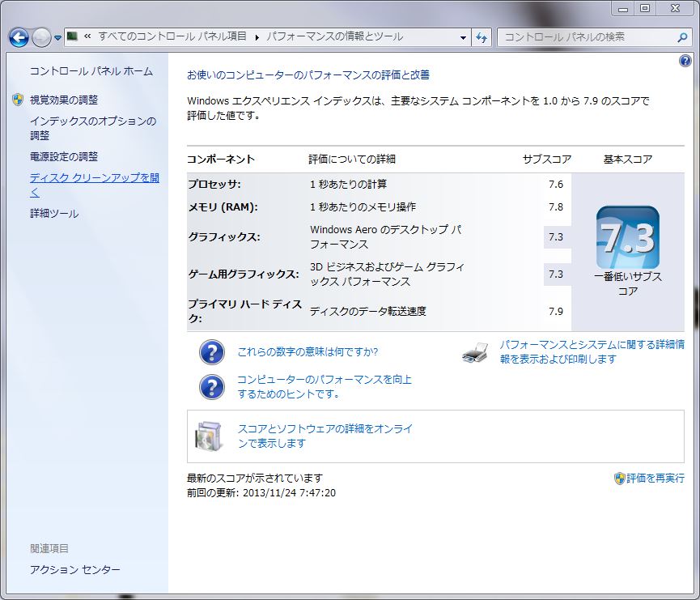Open コンピューターのパフォーマンスを向上 hints link
This screenshot has width=700, height=600.
pyautogui.click(x=325, y=386)
